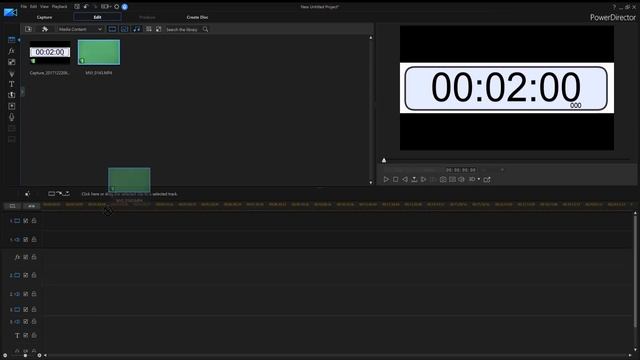Lock the title (T) track
The image size is (640, 360).
34,335
